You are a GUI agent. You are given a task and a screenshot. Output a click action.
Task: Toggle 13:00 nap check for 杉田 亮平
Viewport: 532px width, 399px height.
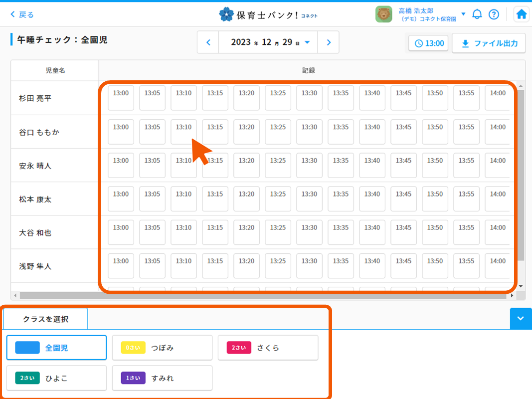(x=121, y=98)
